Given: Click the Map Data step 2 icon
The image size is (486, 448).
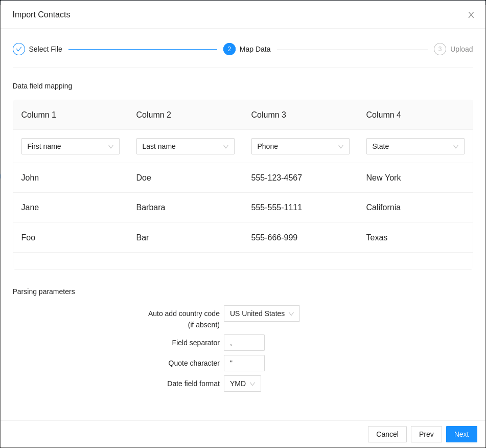Looking at the screenshot, I should click(229, 49).
